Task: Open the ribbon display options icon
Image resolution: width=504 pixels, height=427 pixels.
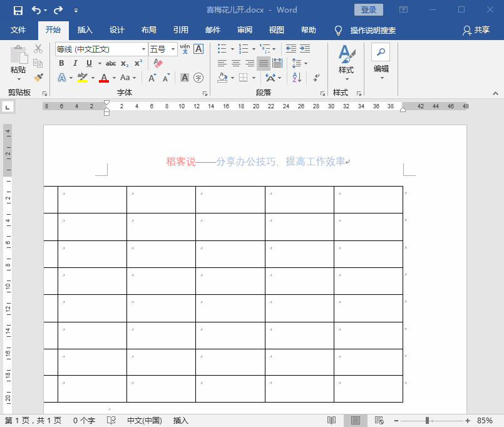Action: (403, 9)
